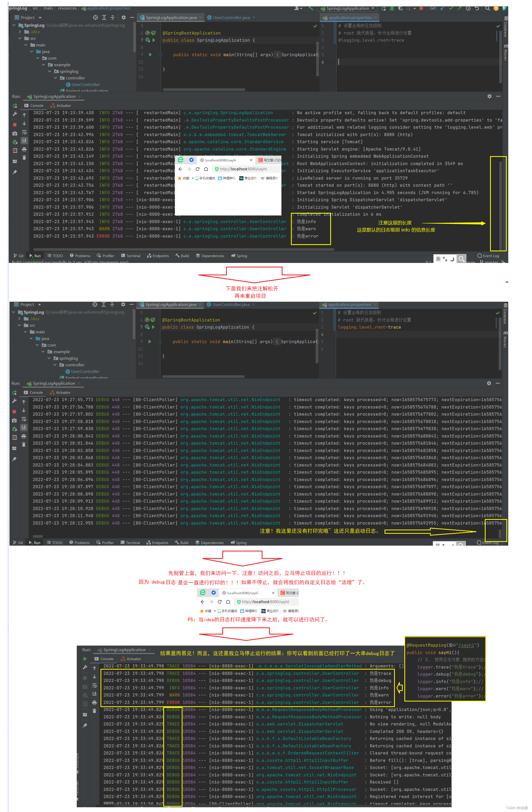Click the Build project hammer icon in the top toolbar
532x812 pixels.
310,8
